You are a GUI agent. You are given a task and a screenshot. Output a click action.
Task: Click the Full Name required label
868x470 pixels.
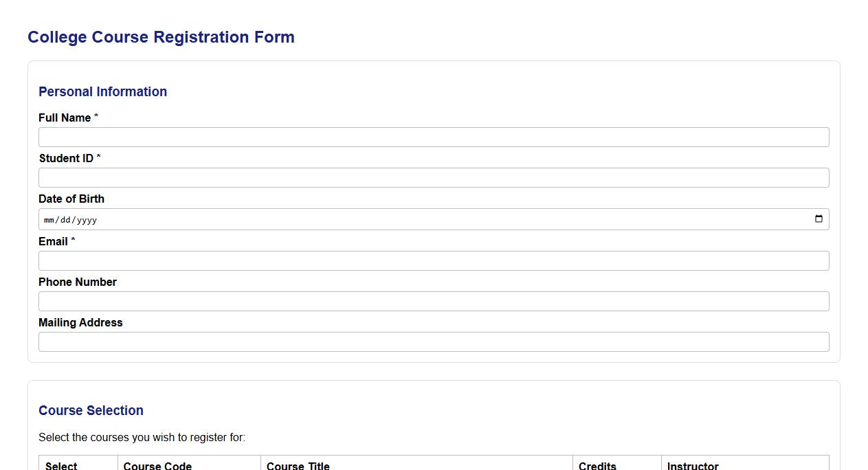68,117
